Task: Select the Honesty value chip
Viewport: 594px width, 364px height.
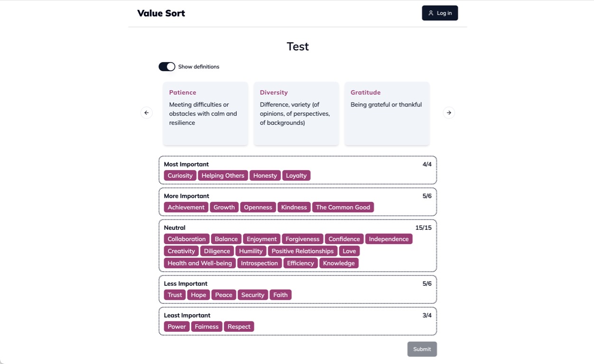Action: click(265, 175)
